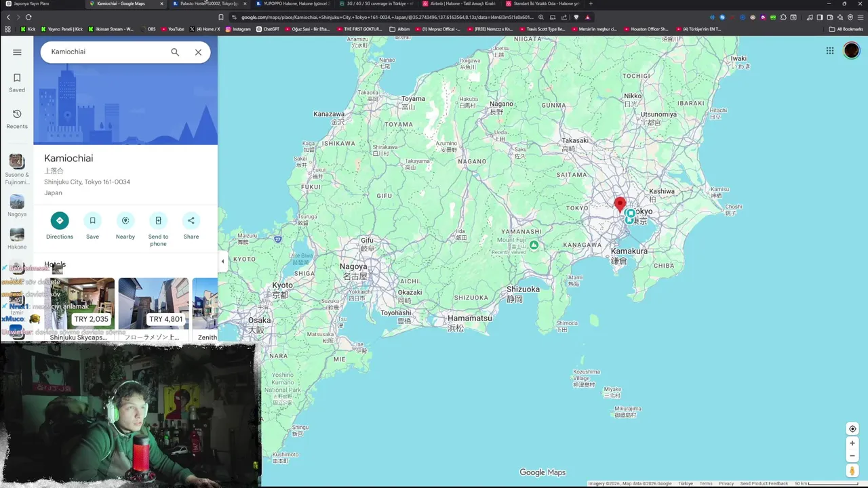
Task: Open the All Bookmarks folder
Action: [x=846, y=29]
